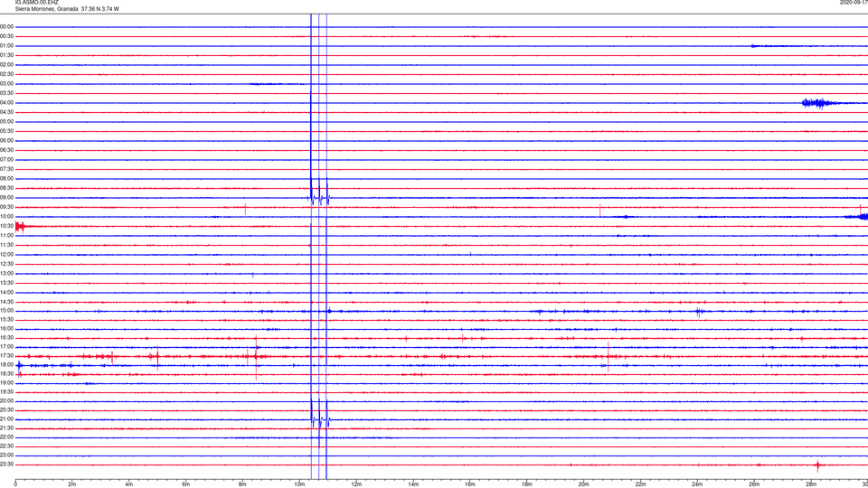The image size is (868, 488).
Task: Click the 02:00 trace time label
Action: pyautogui.click(x=6, y=65)
